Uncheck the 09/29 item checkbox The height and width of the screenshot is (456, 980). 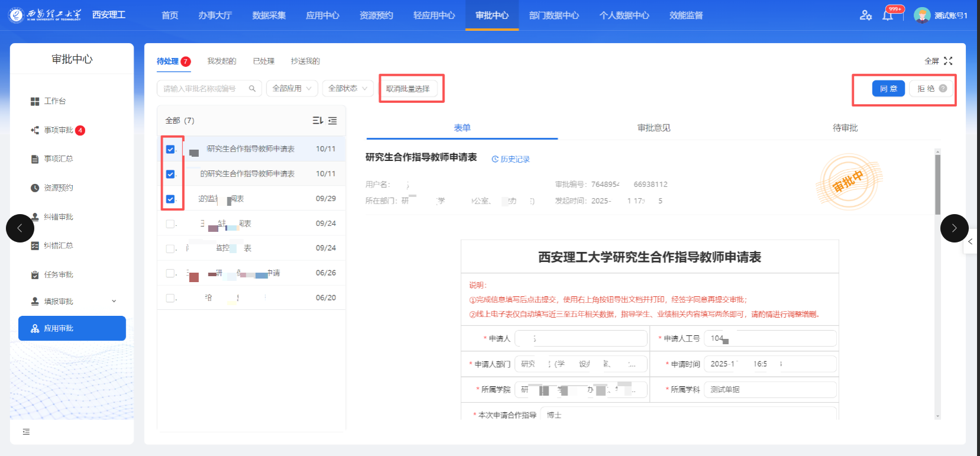click(170, 199)
